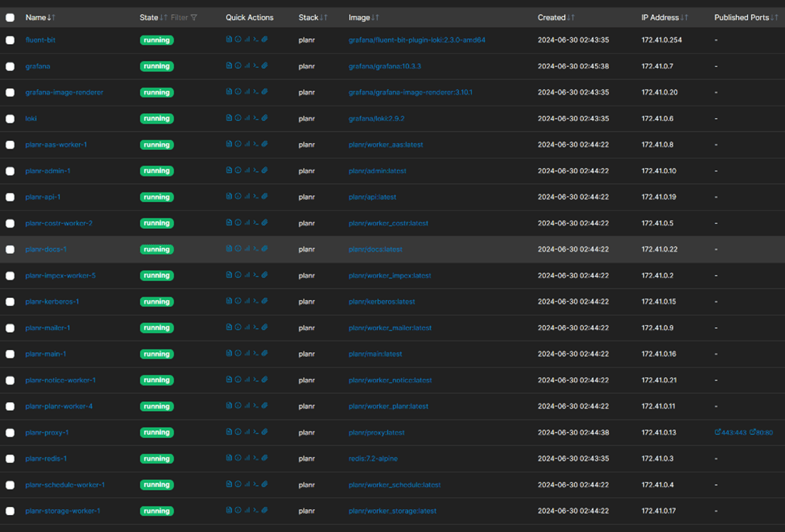Viewport: 785px width, 532px height.
Task: Open the planr/worker_storage:latest image link
Action: [x=392, y=511]
